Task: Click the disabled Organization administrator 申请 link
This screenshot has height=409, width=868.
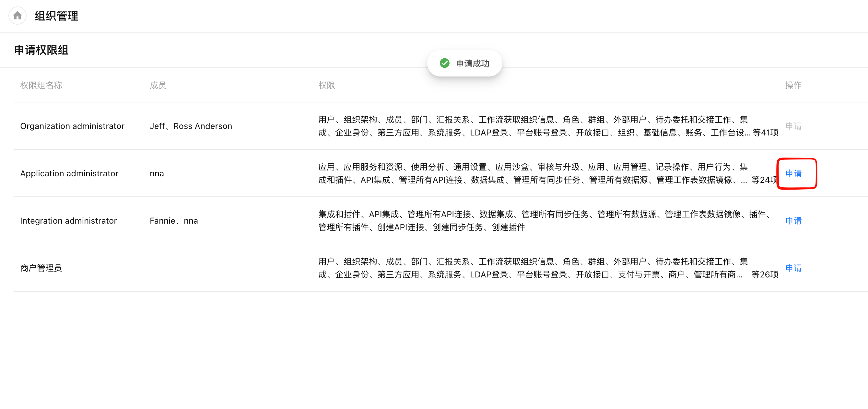Action: 793,126
